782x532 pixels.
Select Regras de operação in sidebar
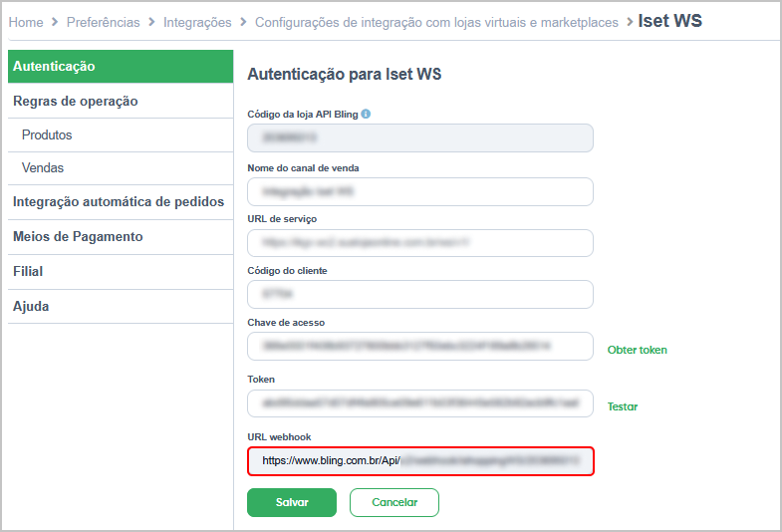pyautogui.click(x=121, y=102)
